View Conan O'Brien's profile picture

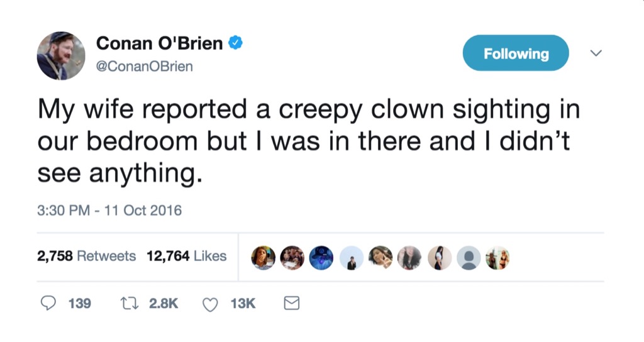(60, 55)
